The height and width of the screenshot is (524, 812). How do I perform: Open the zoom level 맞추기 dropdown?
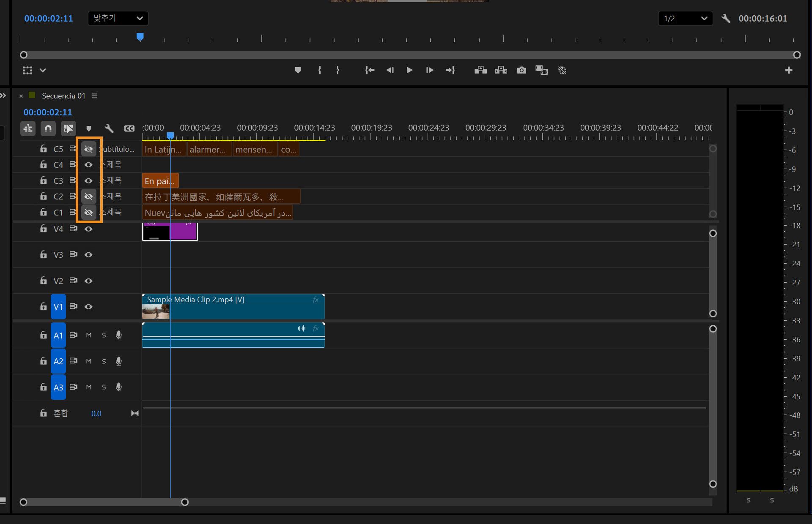118,18
